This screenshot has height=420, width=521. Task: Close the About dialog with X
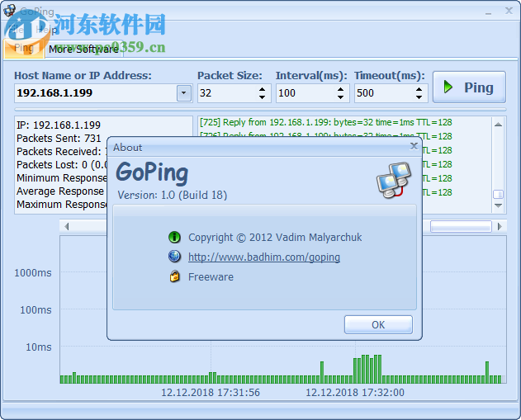point(414,146)
